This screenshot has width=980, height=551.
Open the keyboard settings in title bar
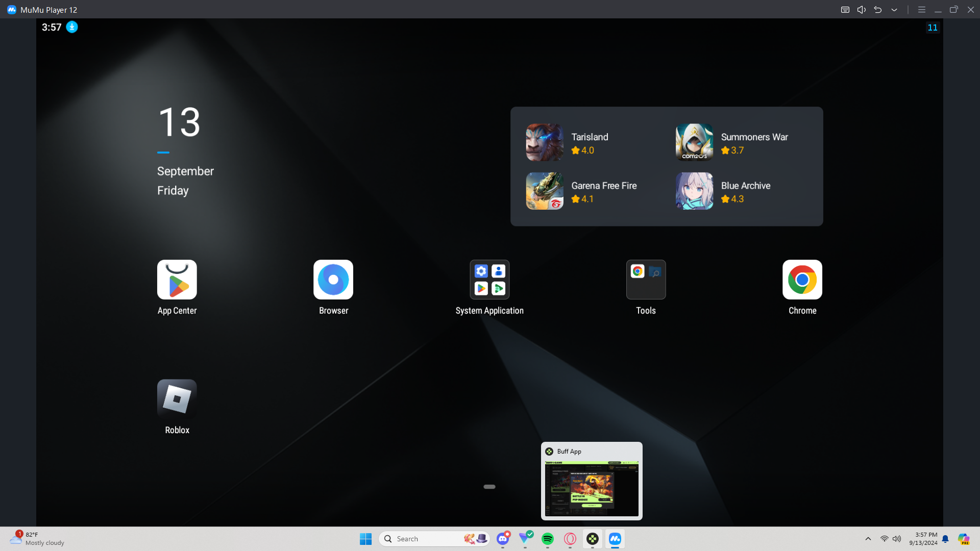pyautogui.click(x=845, y=10)
